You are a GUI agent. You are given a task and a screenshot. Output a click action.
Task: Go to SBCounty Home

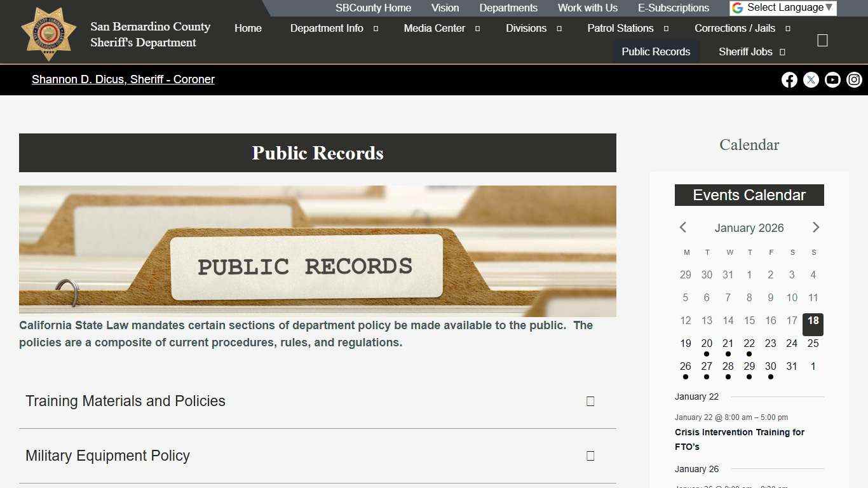(x=373, y=8)
